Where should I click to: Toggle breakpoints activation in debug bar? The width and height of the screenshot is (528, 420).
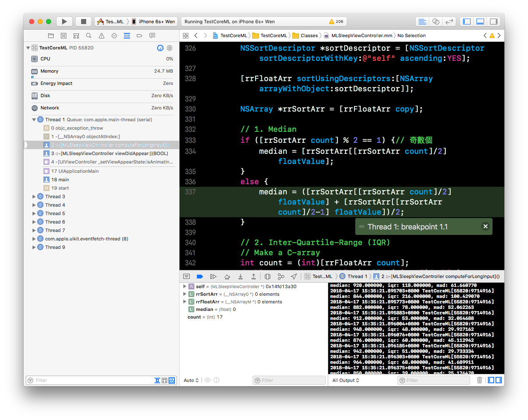point(200,276)
